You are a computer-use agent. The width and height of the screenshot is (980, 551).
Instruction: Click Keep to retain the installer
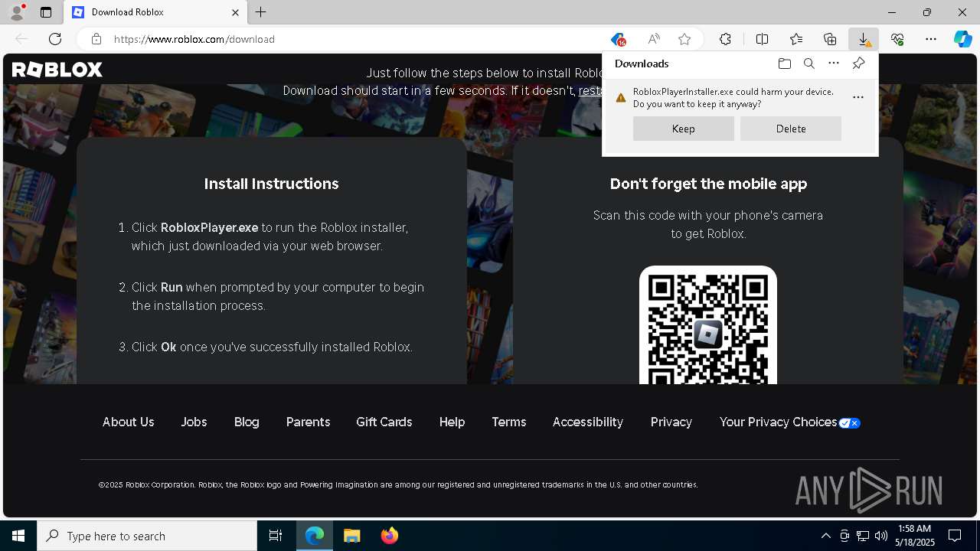tap(684, 129)
